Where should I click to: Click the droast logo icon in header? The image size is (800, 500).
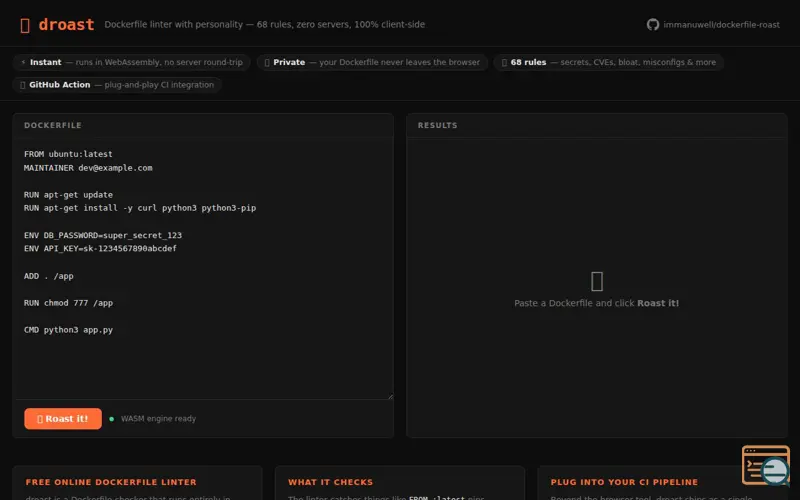[24, 25]
